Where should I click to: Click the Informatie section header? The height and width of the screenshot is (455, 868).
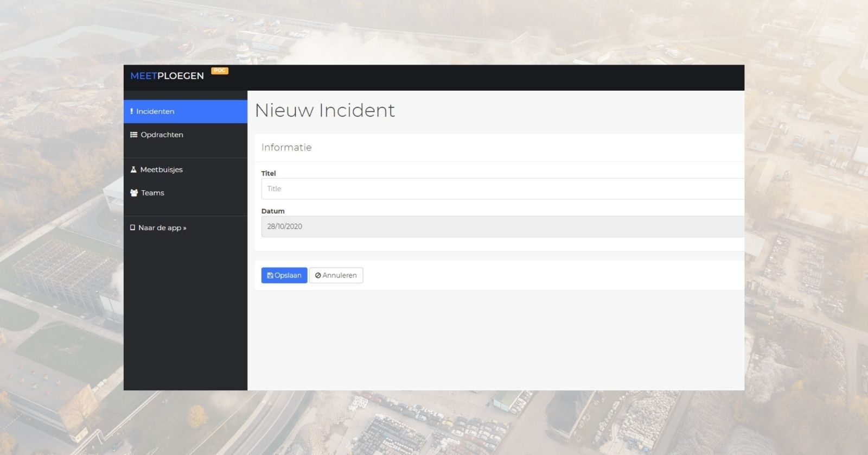(x=286, y=148)
